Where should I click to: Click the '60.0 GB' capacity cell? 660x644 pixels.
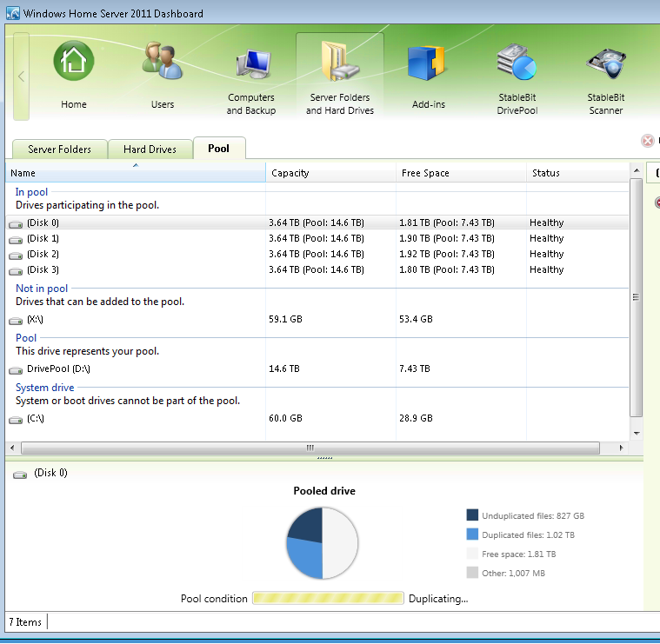[x=285, y=419]
